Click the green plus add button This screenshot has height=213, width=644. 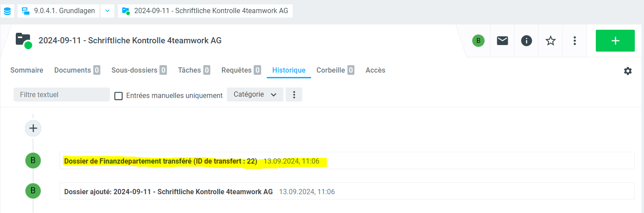tap(615, 41)
